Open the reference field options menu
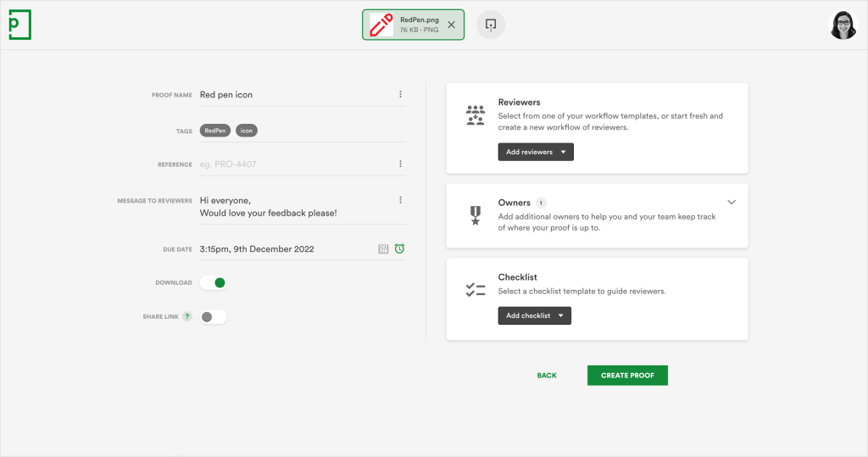868x457 pixels. point(400,164)
